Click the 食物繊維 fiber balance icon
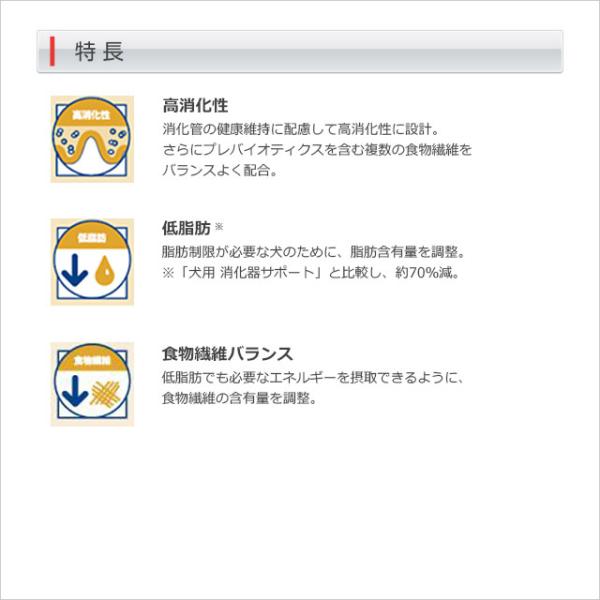The image size is (600, 600). pyautogui.click(x=92, y=384)
